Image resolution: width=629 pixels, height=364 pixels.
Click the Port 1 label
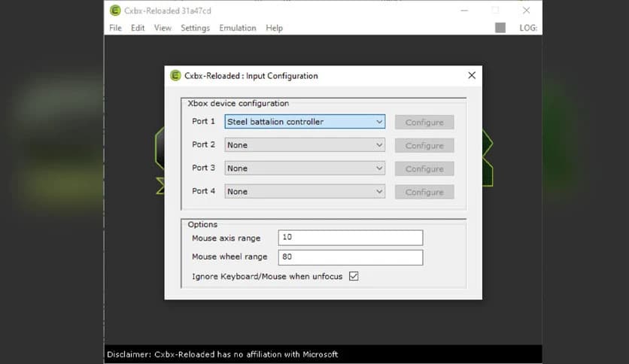(203, 122)
